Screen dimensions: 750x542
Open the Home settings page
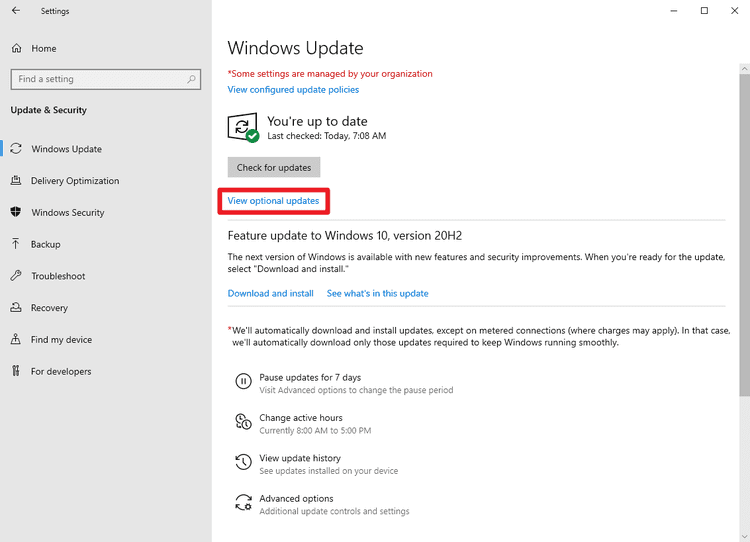(x=44, y=48)
